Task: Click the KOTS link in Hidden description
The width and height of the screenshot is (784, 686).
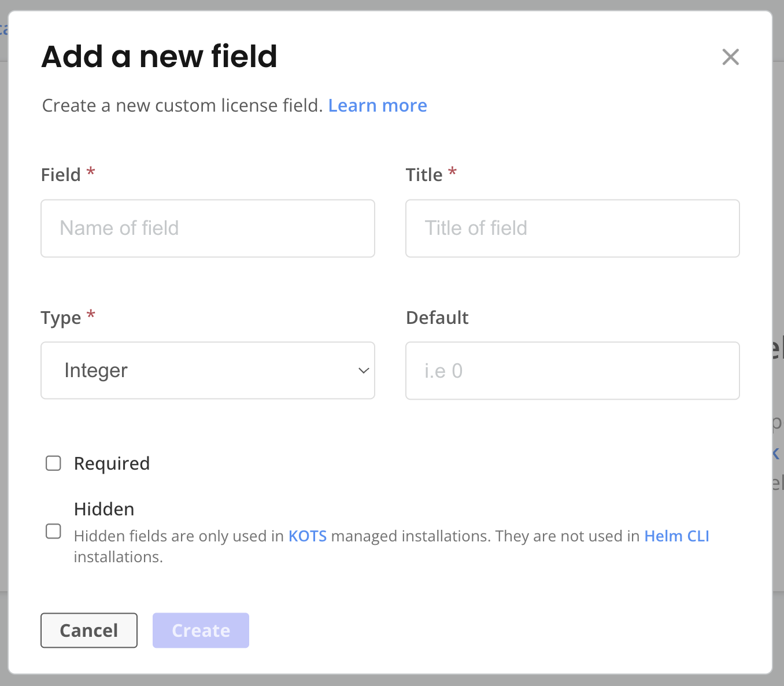Action: coord(307,536)
